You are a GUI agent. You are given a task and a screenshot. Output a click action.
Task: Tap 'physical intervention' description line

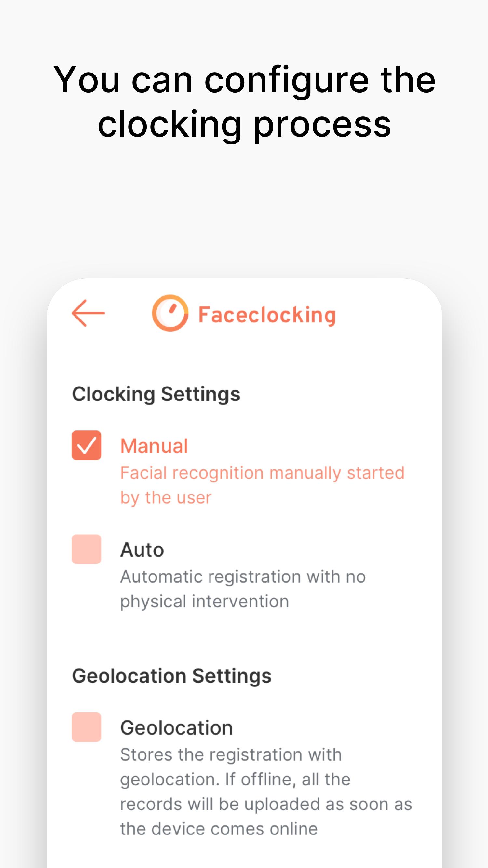coord(205,602)
